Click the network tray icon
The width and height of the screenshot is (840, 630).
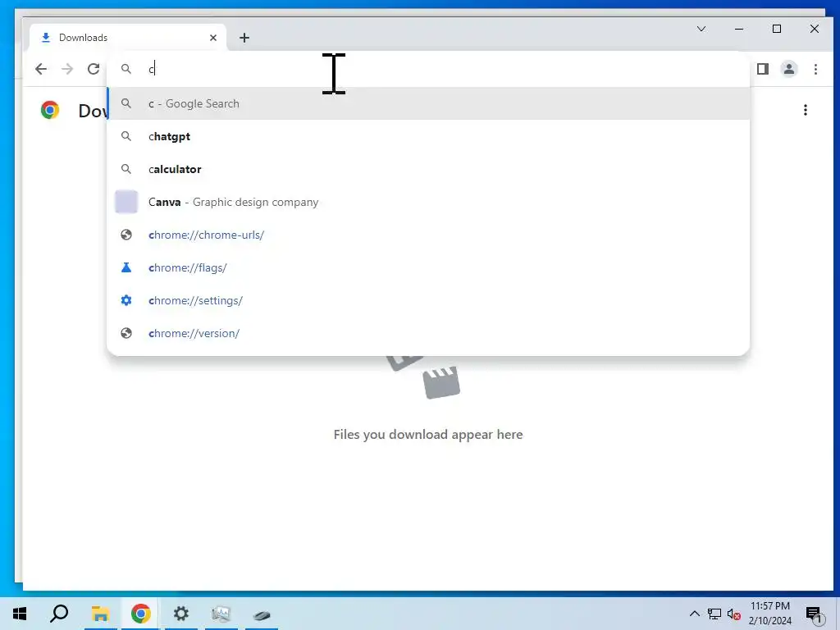pyautogui.click(x=714, y=614)
